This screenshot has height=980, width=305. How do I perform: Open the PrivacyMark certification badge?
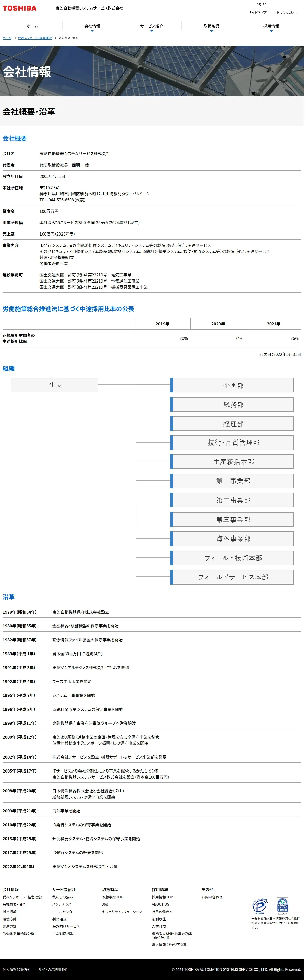click(x=260, y=906)
